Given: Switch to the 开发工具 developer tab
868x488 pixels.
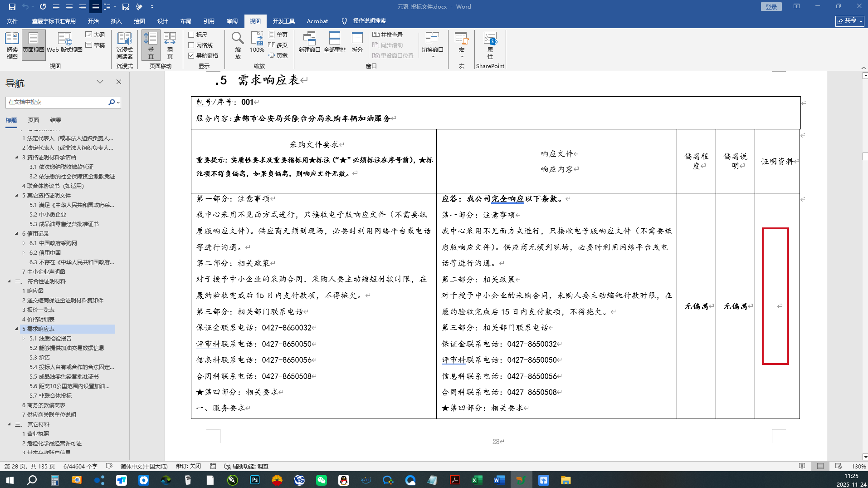Looking at the screenshot, I should coord(284,21).
